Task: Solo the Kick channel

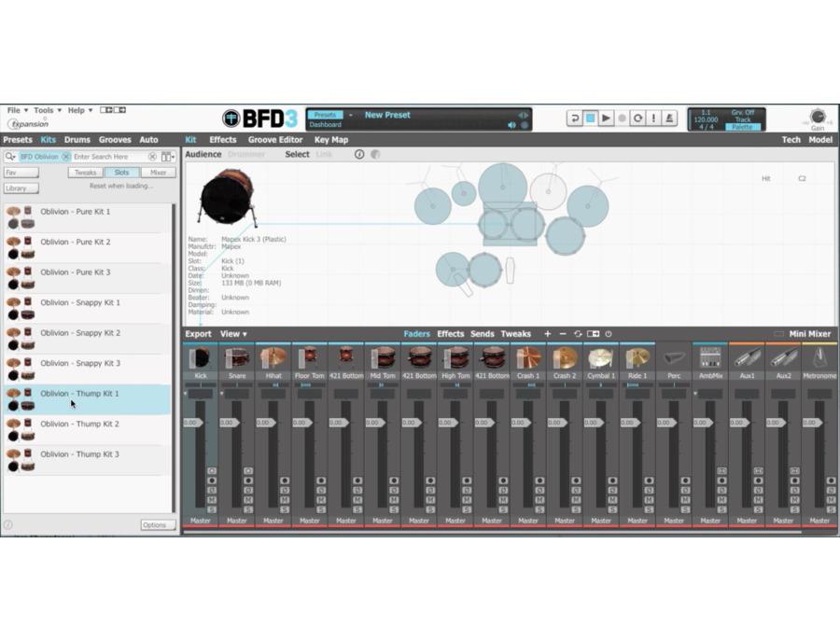Action: tap(212, 509)
